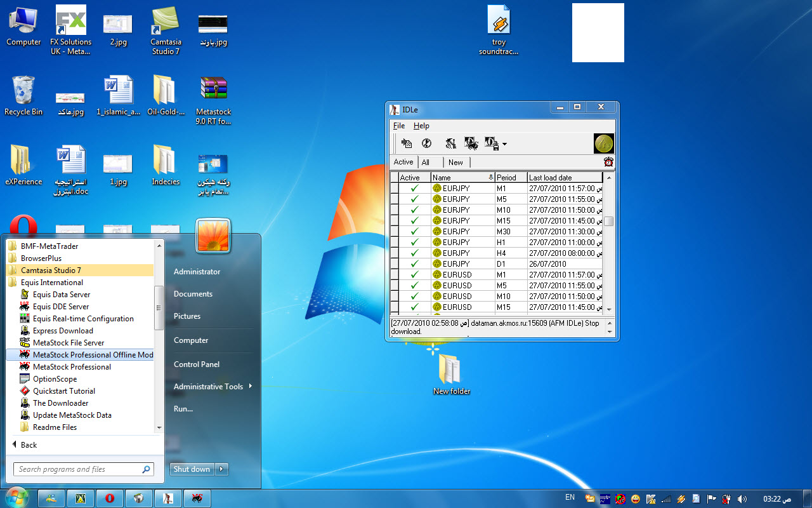This screenshot has height=508, width=812.
Task: Toggle Active checkmark for EURJPY M5
Action: pyautogui.click(x=415, y=199)
